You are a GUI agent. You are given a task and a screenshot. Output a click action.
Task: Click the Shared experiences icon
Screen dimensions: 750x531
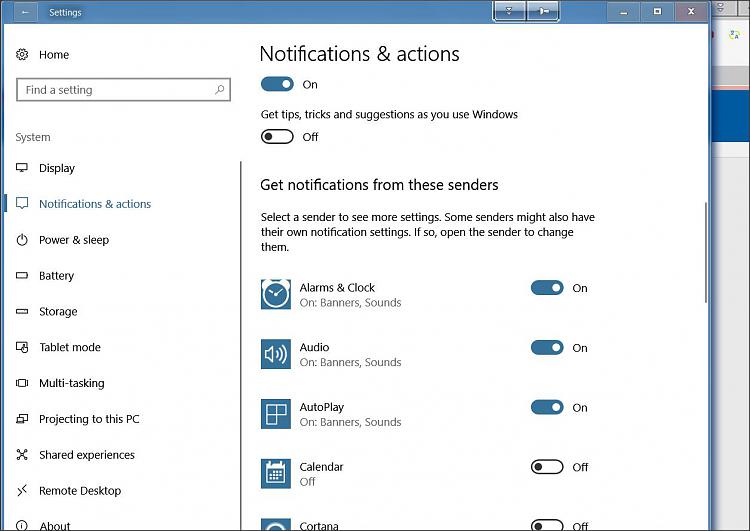22,454
